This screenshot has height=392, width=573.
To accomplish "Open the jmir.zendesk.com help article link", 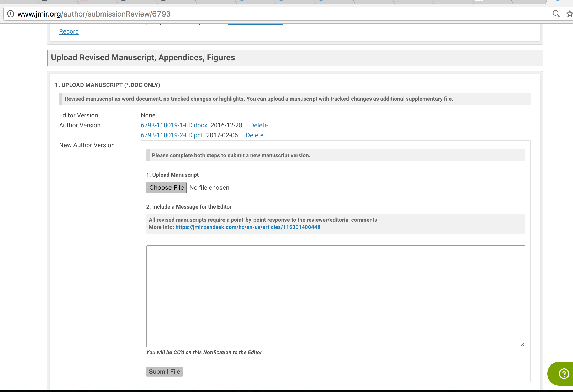I will pyautogui.click(x=248, y=227).
